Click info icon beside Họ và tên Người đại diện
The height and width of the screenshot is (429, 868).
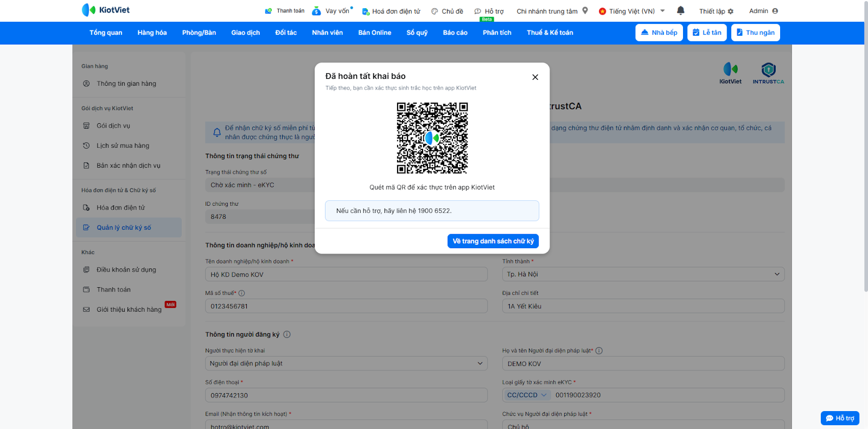click(599, 351)
